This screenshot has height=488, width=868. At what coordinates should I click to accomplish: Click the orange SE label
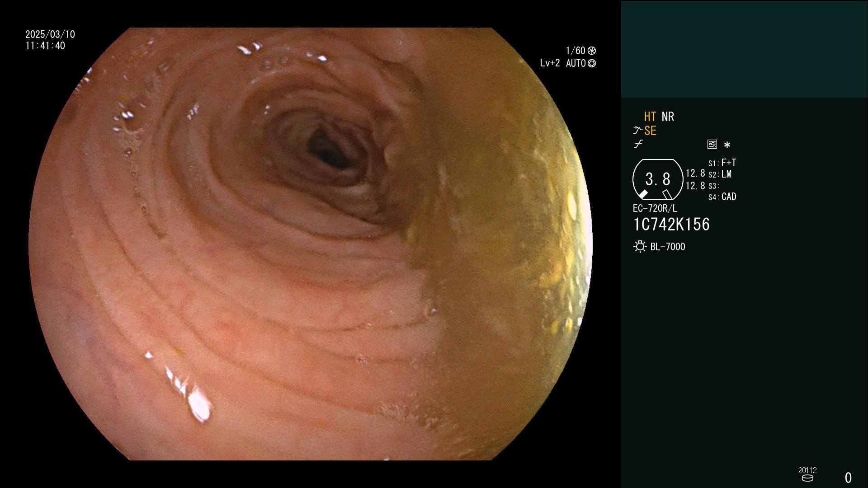[x=650, y=131]
